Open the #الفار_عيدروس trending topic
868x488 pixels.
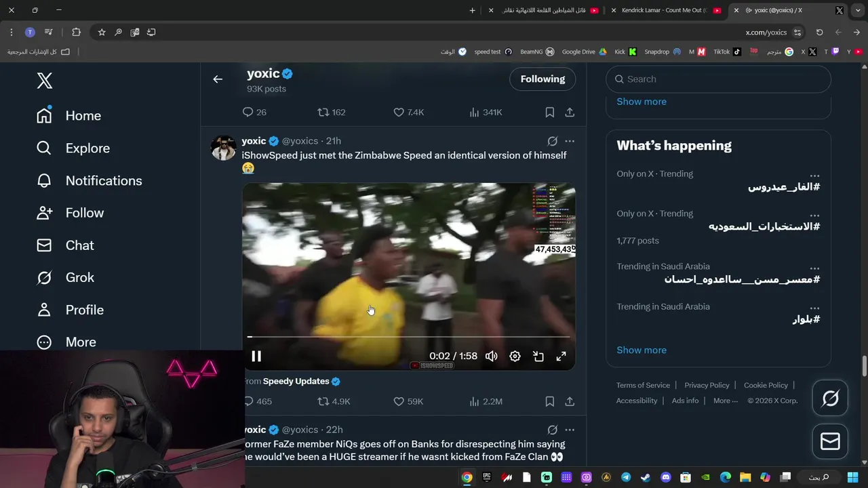[784, 187]
